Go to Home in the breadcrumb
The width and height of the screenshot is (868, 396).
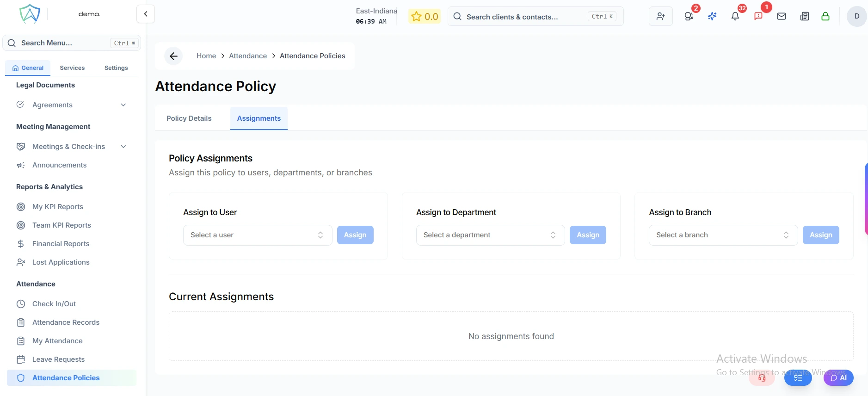206,56
